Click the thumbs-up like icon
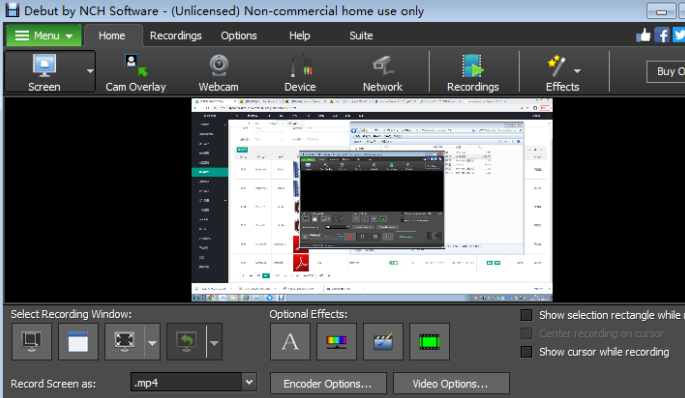 pyautogui.click(x=643, y=35)
